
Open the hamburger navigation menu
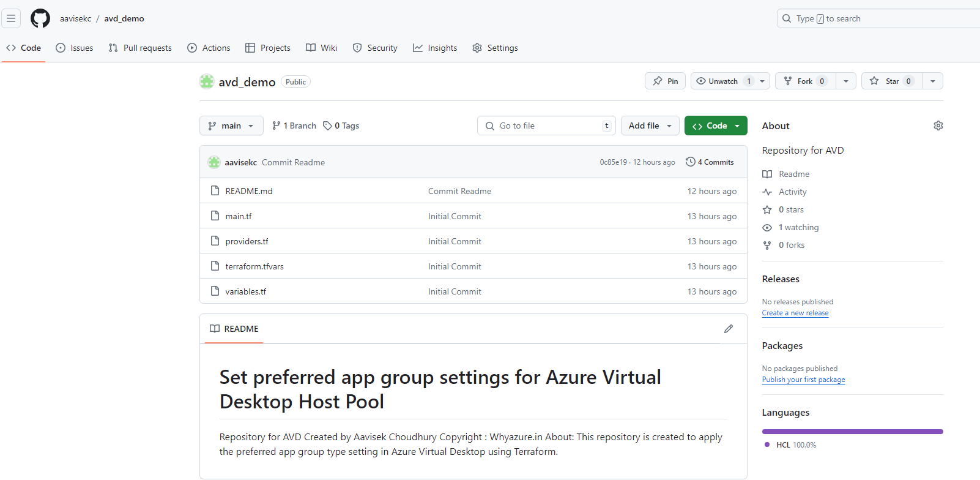point(11,18)
